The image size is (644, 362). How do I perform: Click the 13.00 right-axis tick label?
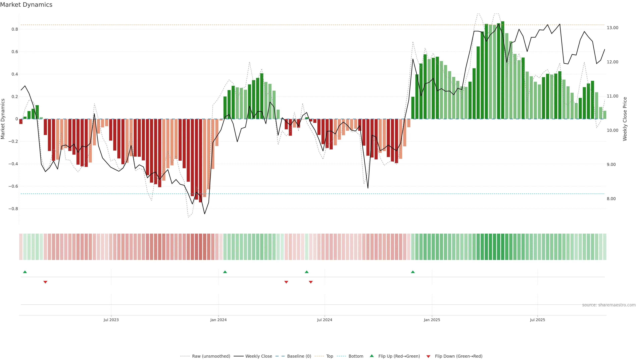click(612, 28)
